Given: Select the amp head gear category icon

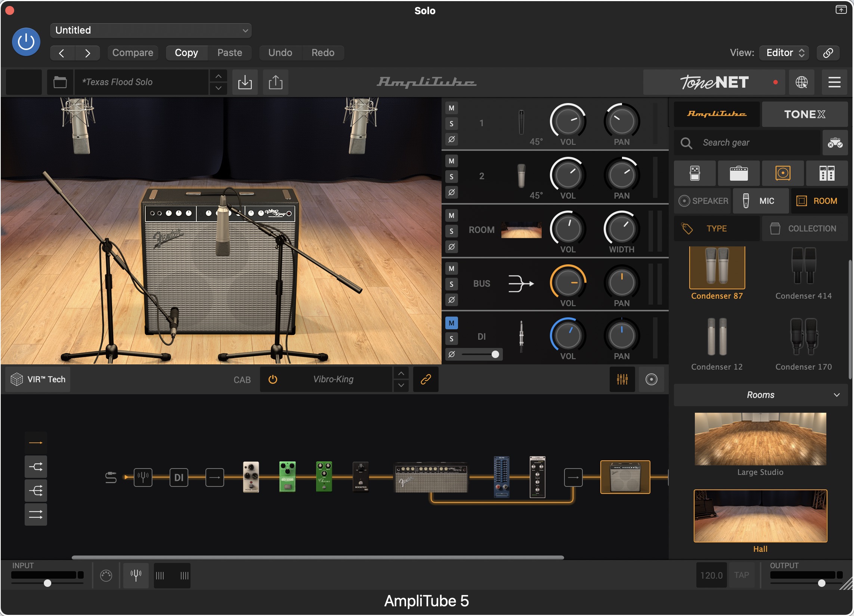Looking at the screenshot, I should tap(739, 174).
